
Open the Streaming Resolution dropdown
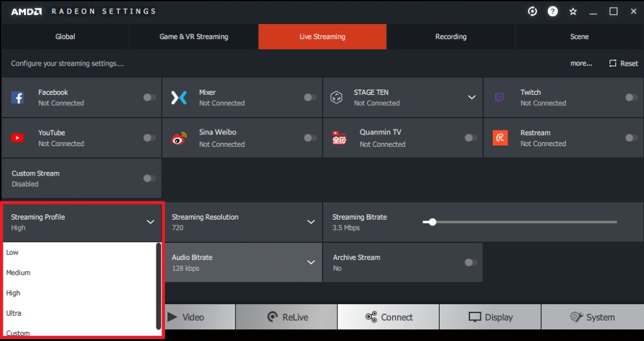(311, 222)
